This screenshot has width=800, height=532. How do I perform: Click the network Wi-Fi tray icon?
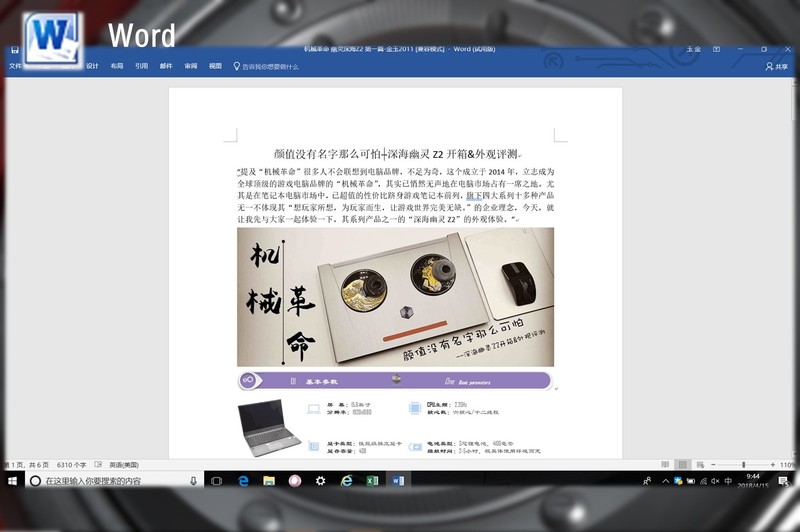[704, 481]
